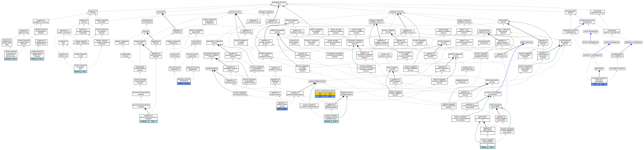
Task: Select the 'adherens junction organization' node
Action: (x=193, y=68)
